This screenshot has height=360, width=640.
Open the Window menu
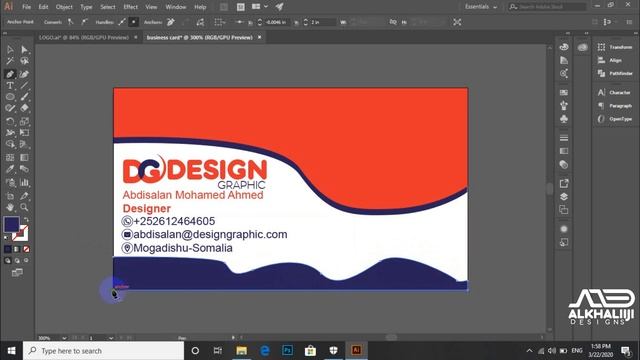point(176,7)
